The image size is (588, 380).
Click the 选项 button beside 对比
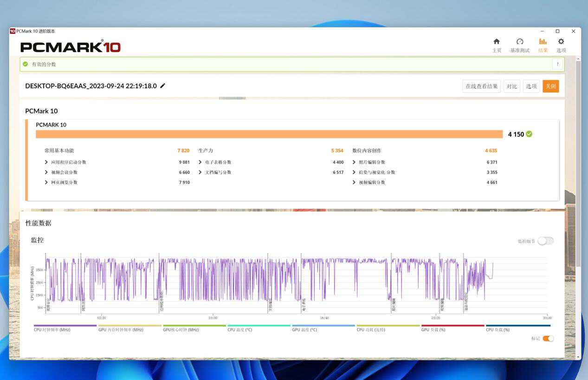click(531, 86)
